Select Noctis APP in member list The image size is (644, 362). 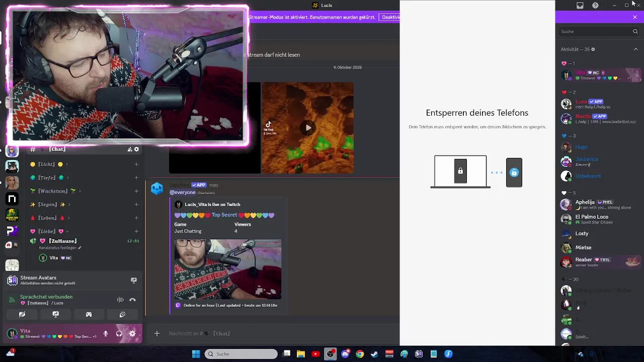coord(599,119)
